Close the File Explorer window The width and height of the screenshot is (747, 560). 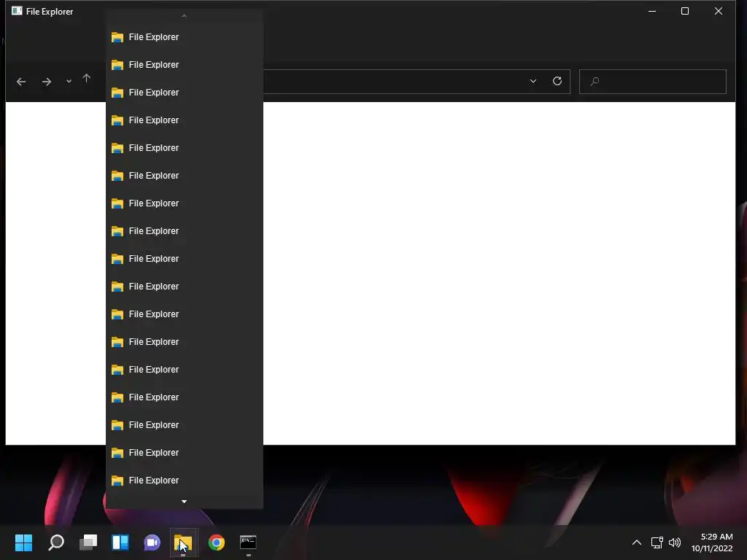719,11
